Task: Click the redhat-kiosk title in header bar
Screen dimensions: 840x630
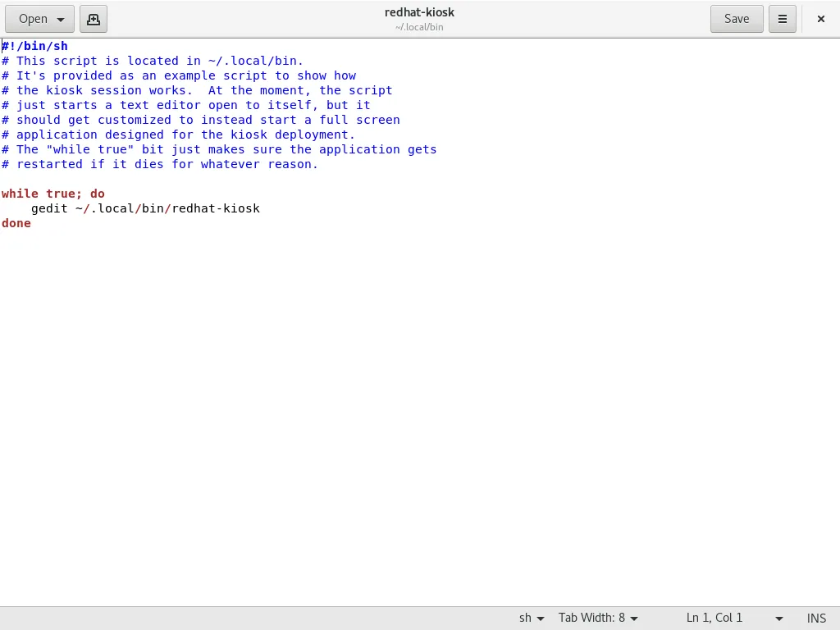Action: (x=419, y=12)
